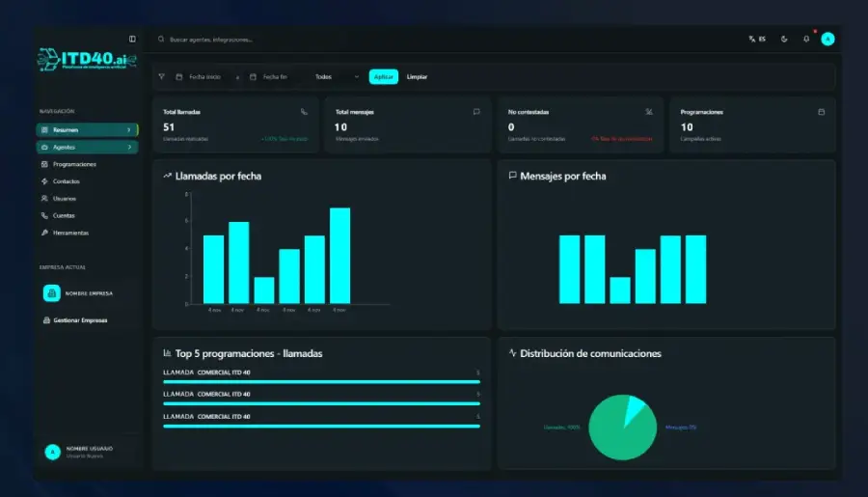The width and height of the screenshot is (868, 497).
Task: Open the notifications bell
Action: coord(806,39)
